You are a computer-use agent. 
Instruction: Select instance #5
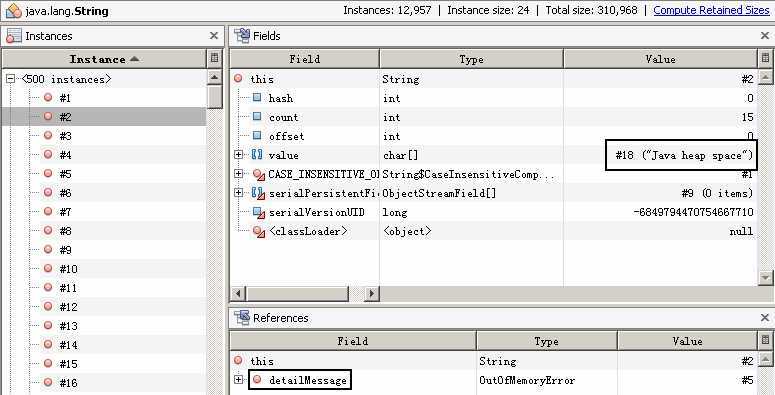65,174
